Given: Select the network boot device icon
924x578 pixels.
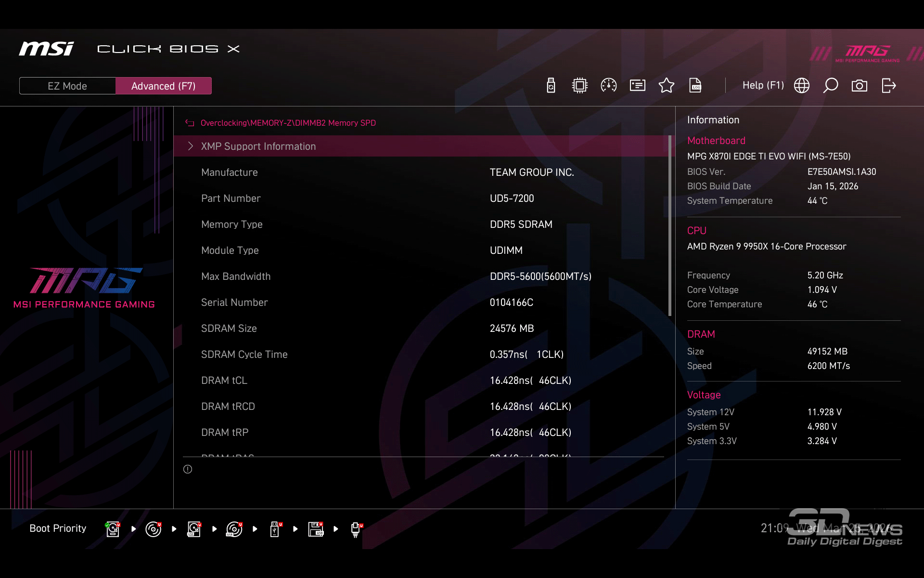Looking at the screenshot, I should tap(356, 529).
